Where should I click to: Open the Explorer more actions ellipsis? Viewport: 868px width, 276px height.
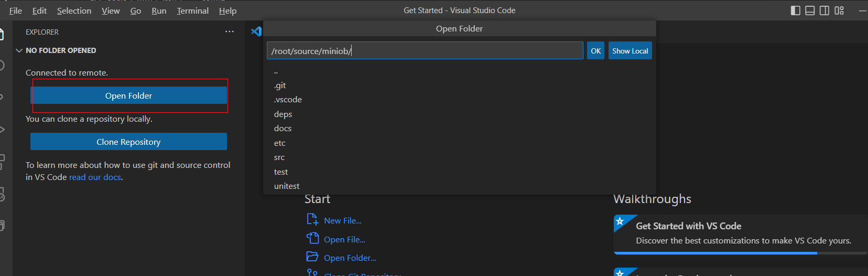pyautogui.click(x=230, y=31)
